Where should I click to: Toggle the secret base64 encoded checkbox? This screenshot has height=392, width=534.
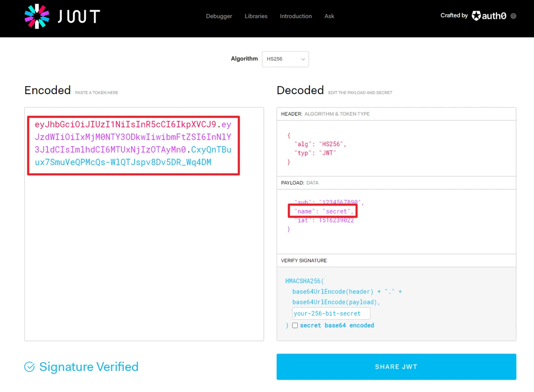(x=295, y=325)
